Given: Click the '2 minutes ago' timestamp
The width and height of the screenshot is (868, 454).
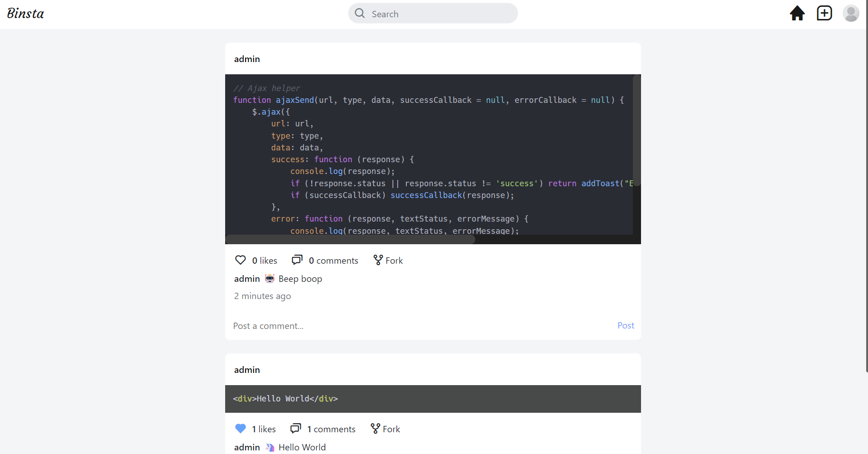Looking at the screenshot, I should click(x=262, y=296).
